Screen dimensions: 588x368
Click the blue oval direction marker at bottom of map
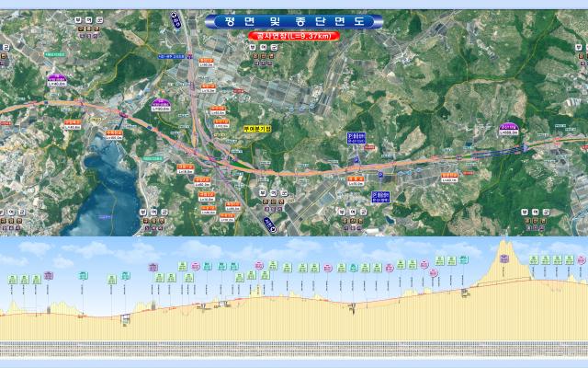coord(267,223)
